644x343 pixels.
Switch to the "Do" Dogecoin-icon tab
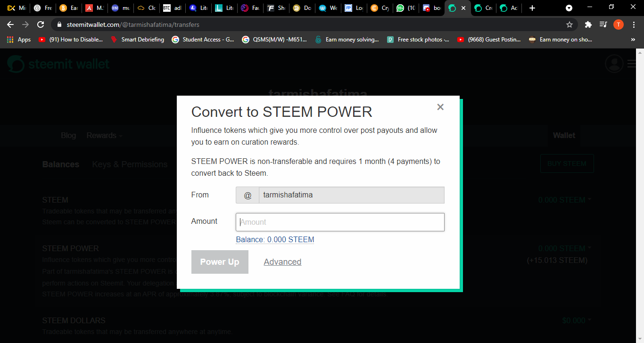tap(302, 8)
